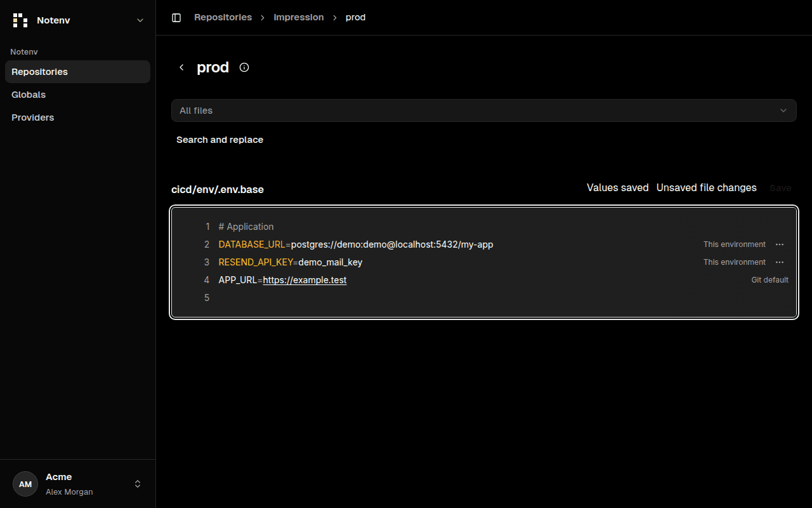
Task: Click the Alex Morgan user name
Action: pos(69,492)
